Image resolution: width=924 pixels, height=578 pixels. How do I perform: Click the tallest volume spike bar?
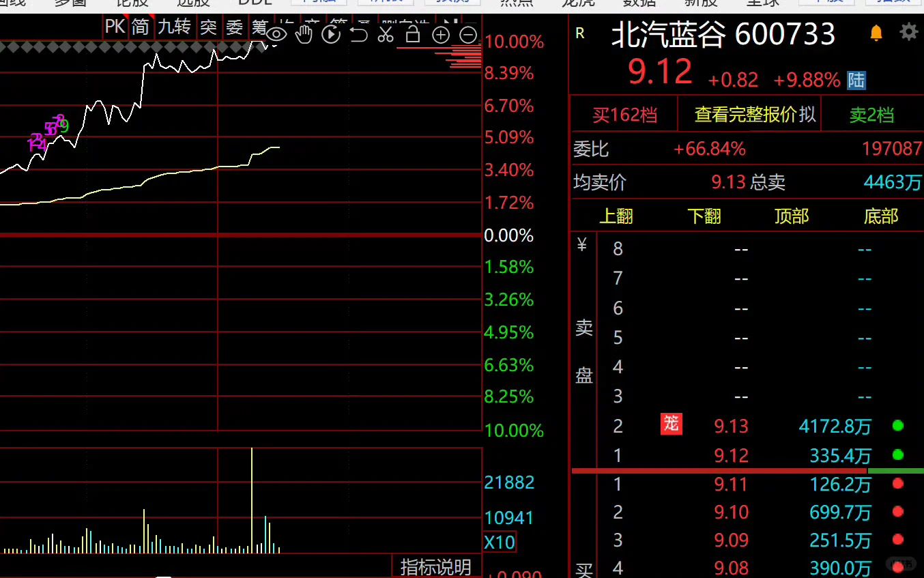click(252, 500)
